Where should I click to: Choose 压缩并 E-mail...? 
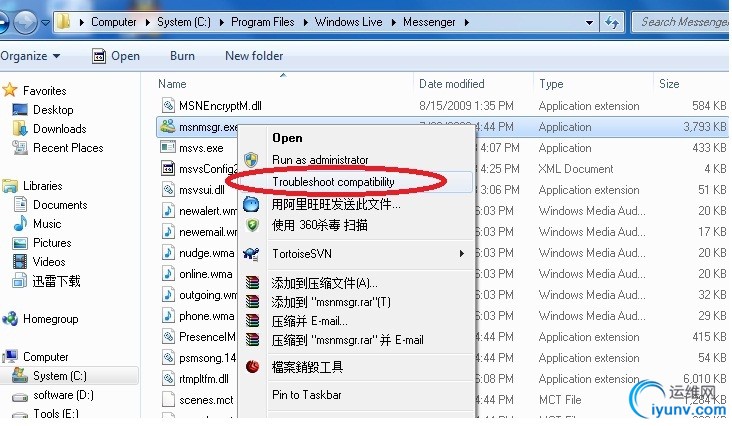point(310,321)
